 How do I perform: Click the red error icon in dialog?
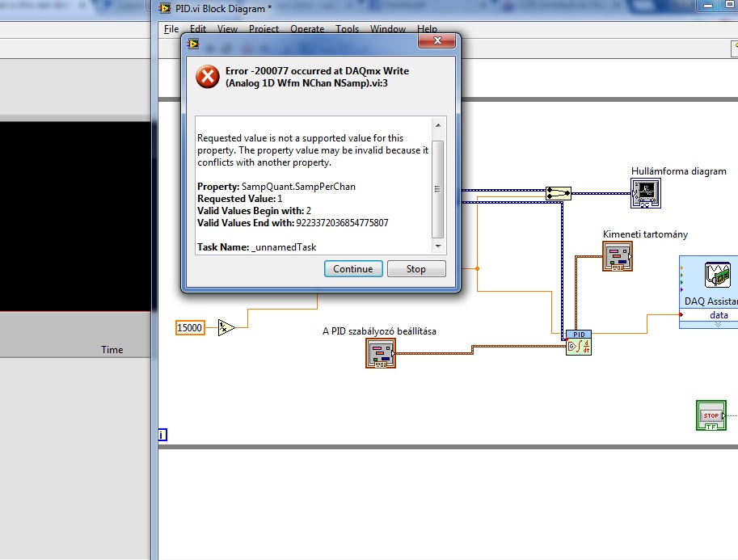point(208,76)
